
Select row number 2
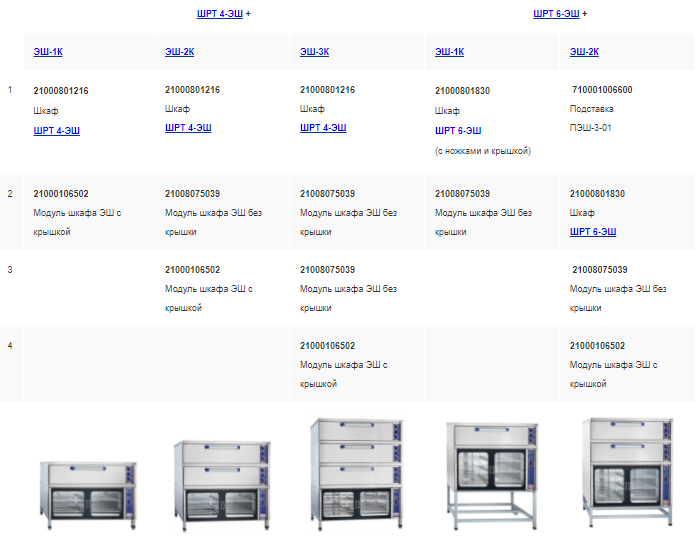pyautogui.click(x=10, y=194)
